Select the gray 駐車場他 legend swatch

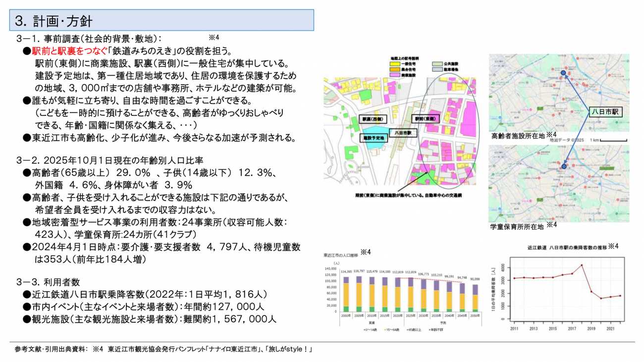tap(437, 70)
